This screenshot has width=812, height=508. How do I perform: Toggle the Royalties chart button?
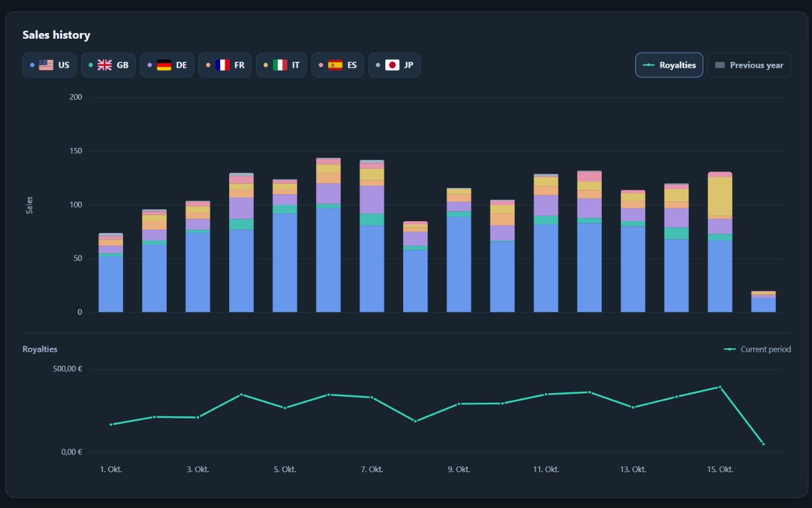[669, 65]
